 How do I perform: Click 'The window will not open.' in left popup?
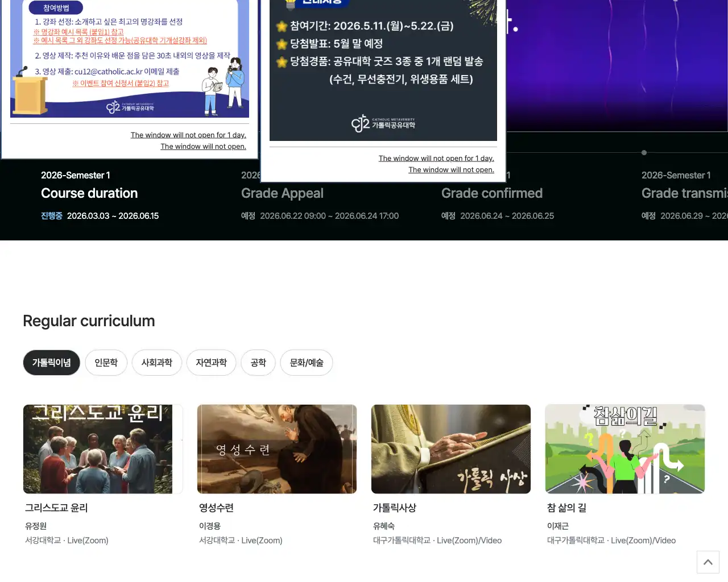click(x=203, y=147)
